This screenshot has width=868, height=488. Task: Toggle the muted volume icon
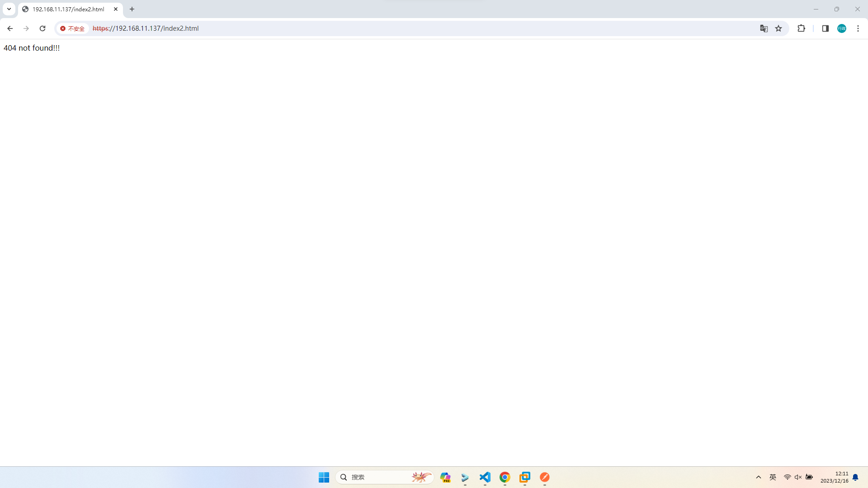(798, 477)
